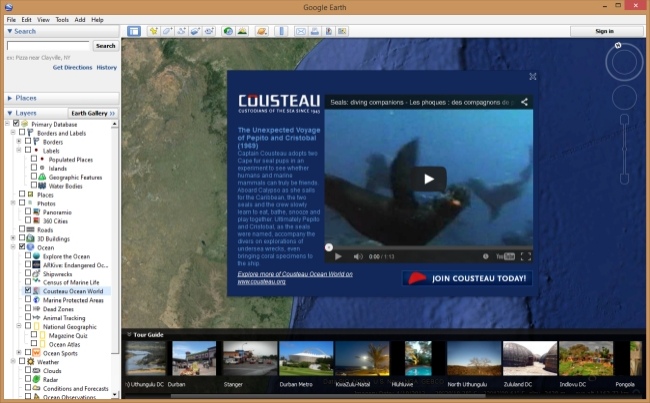Screen dimensions: 650x403
Task: Show historical imagery with the clock icon
Action: point(228,31)
